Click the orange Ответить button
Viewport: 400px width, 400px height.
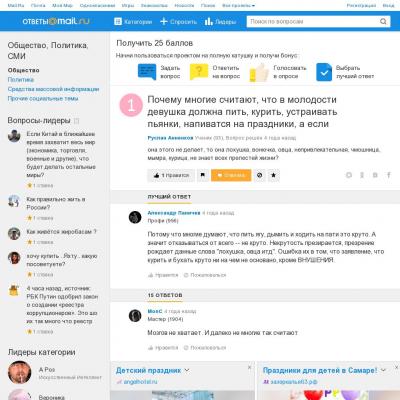click(231, 175)
